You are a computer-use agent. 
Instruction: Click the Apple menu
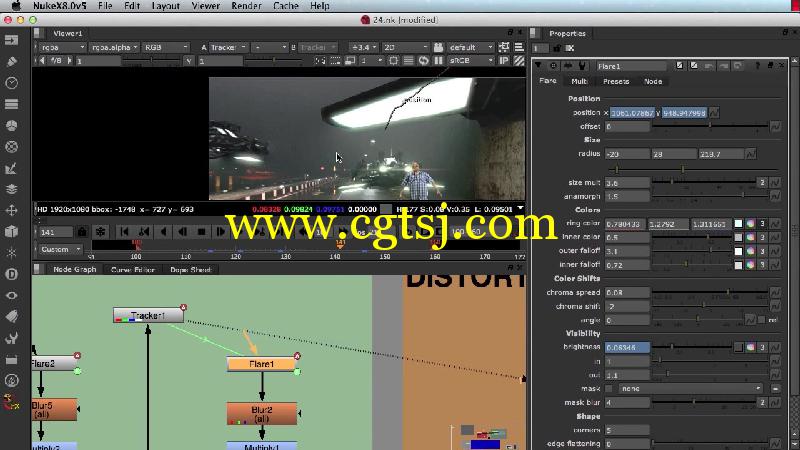[16, 6]
